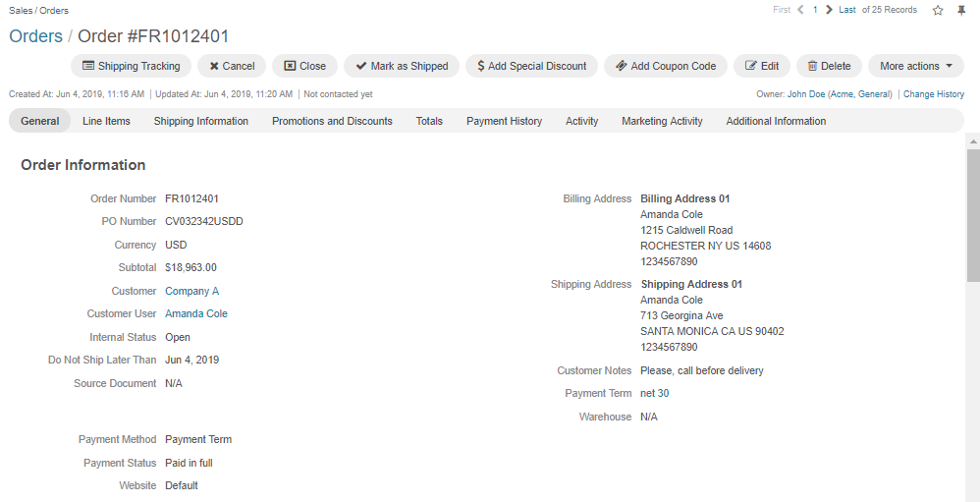980x502 pixels.
Task: Click 'ROCHESTER NY US 14608' line
Action: click(706, 246)
